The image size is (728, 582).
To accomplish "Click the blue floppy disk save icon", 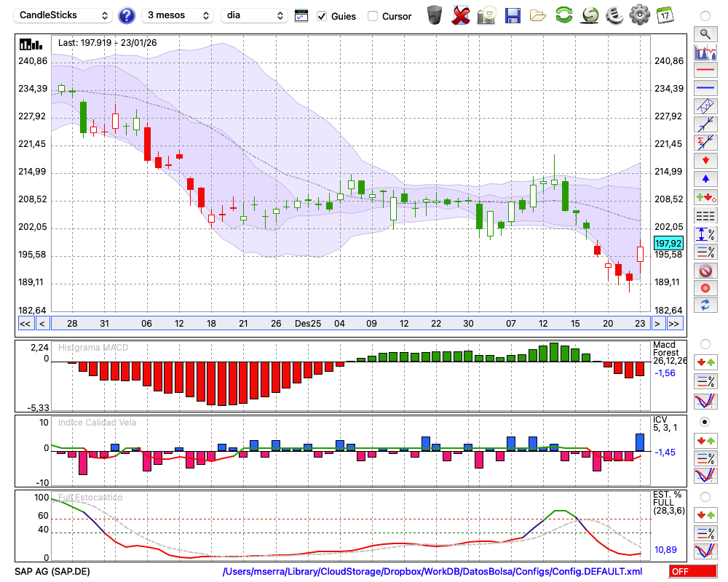I will [x=513, y=15].
